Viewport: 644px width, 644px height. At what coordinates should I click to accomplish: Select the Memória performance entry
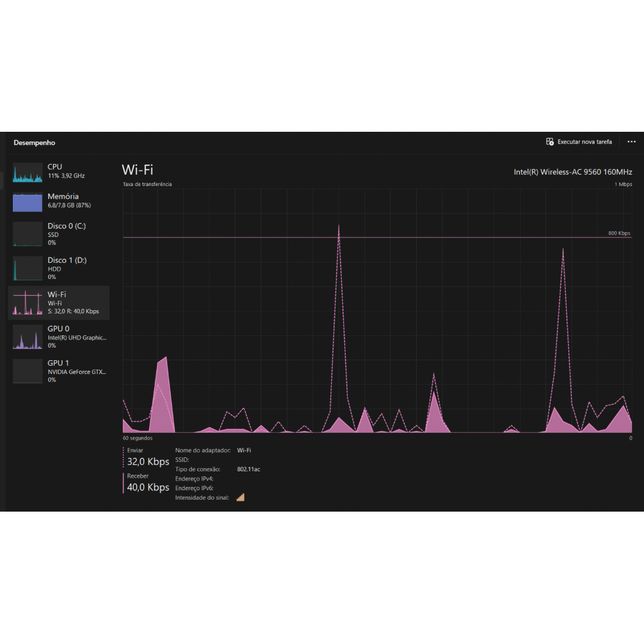63,200
